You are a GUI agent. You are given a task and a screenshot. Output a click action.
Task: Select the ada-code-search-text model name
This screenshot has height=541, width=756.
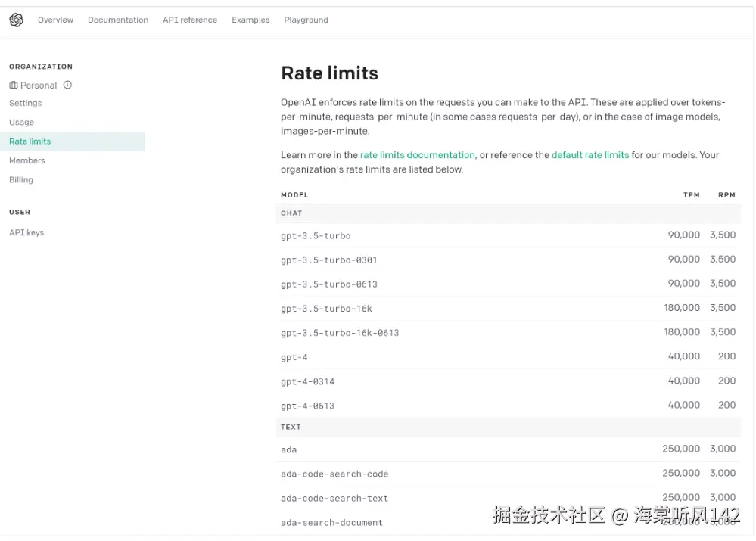point(334,498)
